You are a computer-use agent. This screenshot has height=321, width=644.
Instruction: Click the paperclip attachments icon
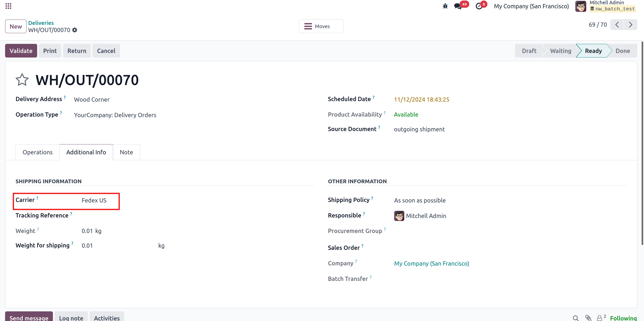(x=588, y=318)
